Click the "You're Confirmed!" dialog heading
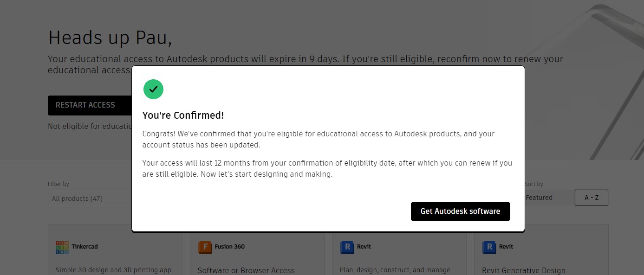644x275 pixels. (x=183, y=115)
